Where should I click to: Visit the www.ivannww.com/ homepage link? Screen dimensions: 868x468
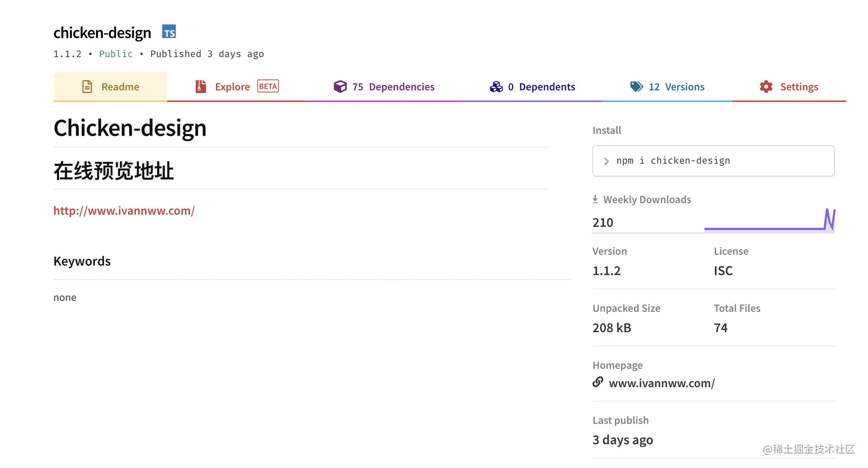pos(661,383)
